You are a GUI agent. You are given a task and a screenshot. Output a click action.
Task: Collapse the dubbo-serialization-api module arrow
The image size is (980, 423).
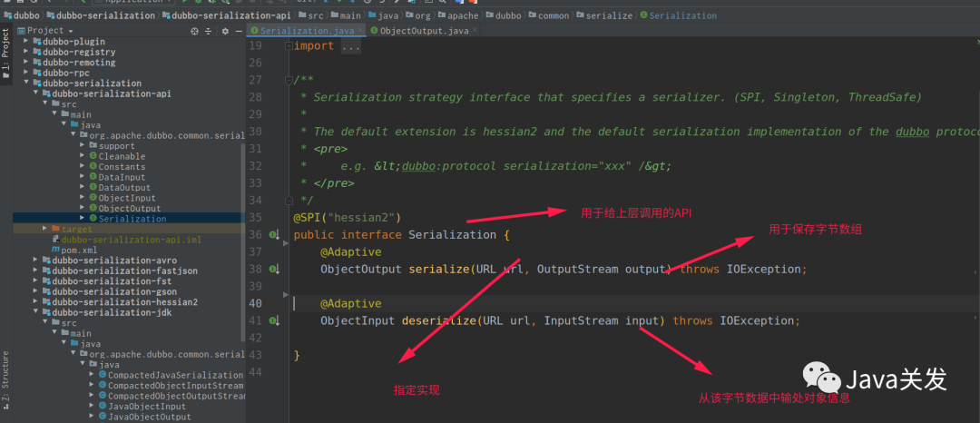click(35, 93)
